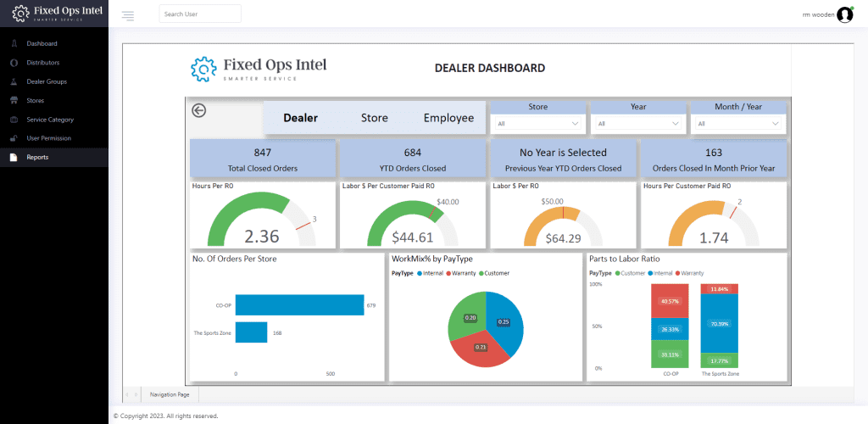The image size is (868, 424).
Task: Click the Search User input field
Action: pyautogui.click(x=200, y=14)
